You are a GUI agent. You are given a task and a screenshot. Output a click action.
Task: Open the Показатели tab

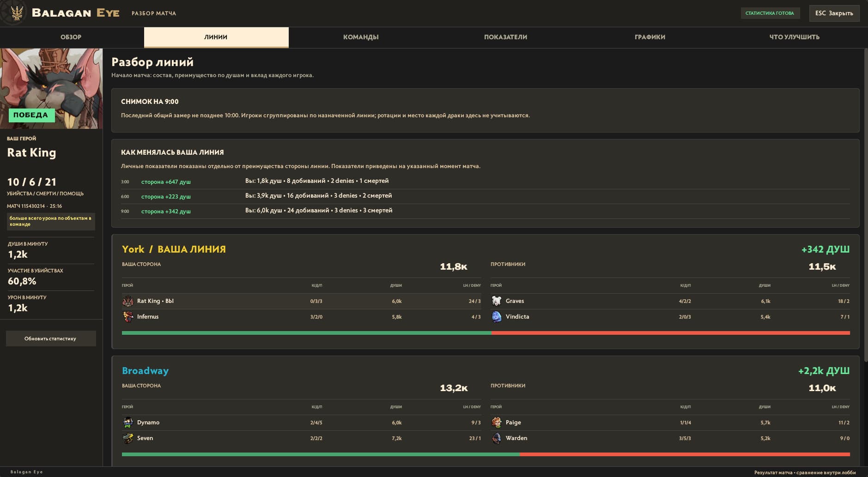[505, 37]
